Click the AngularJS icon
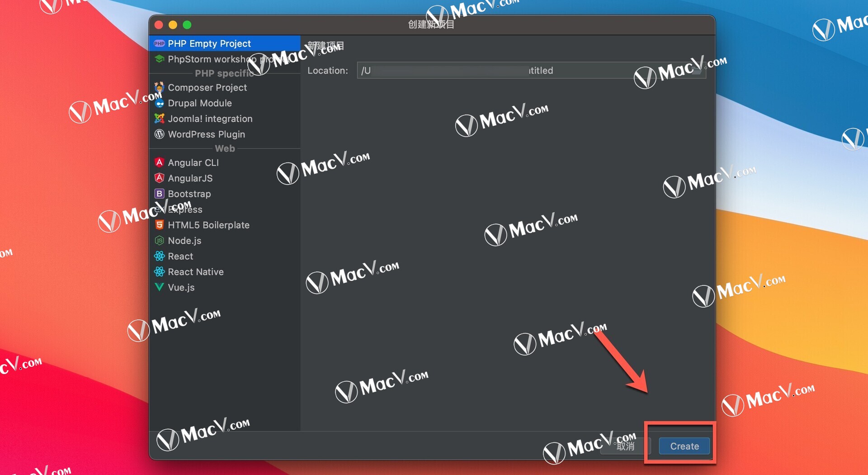The width and height of the screenshot is (868, 475). pyautogui.click(x=159, y=178)
